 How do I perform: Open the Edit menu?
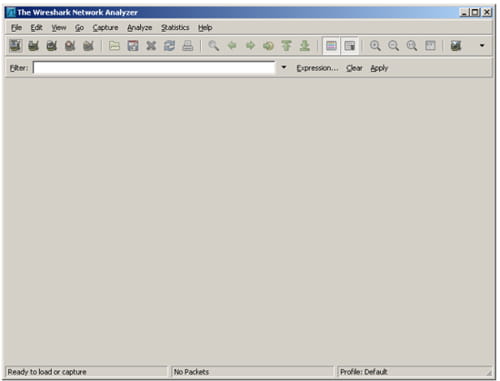[x=36, y=28]
